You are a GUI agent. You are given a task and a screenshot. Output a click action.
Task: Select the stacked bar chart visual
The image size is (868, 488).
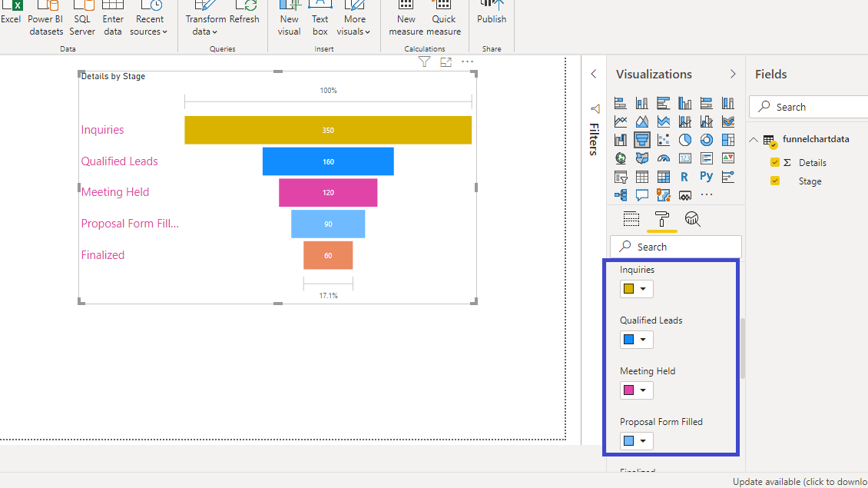[621, 103]
